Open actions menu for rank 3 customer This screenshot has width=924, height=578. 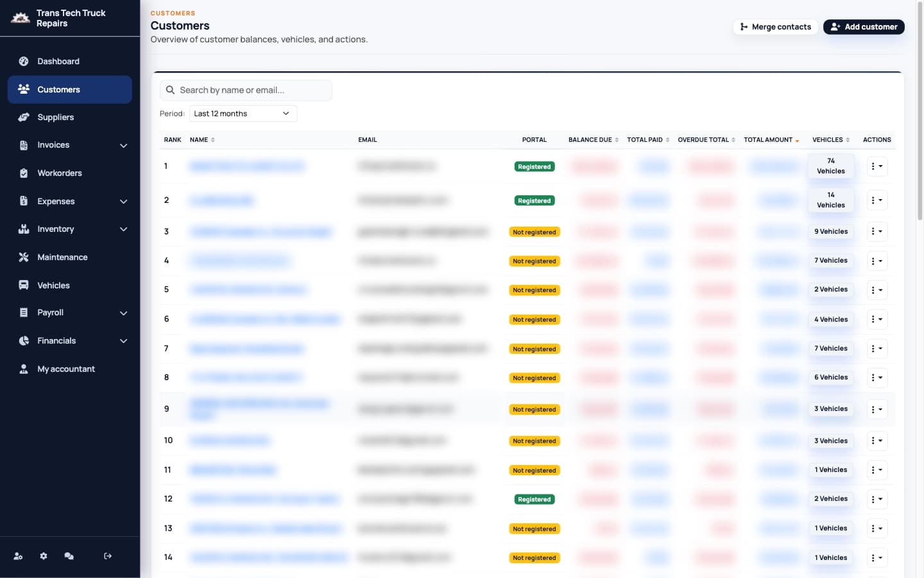(x=877, y=231)
